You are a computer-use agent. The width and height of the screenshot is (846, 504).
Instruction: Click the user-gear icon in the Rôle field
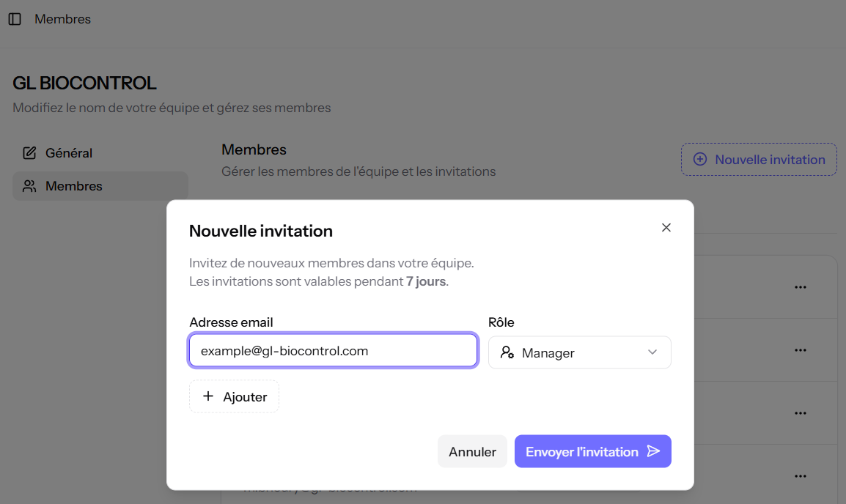click(507, 352)
